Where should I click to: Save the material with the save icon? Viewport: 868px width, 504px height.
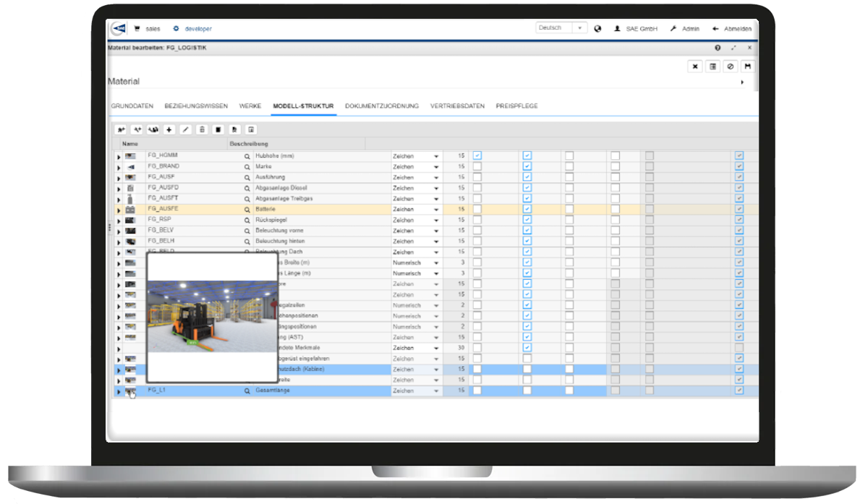[747, 66]
